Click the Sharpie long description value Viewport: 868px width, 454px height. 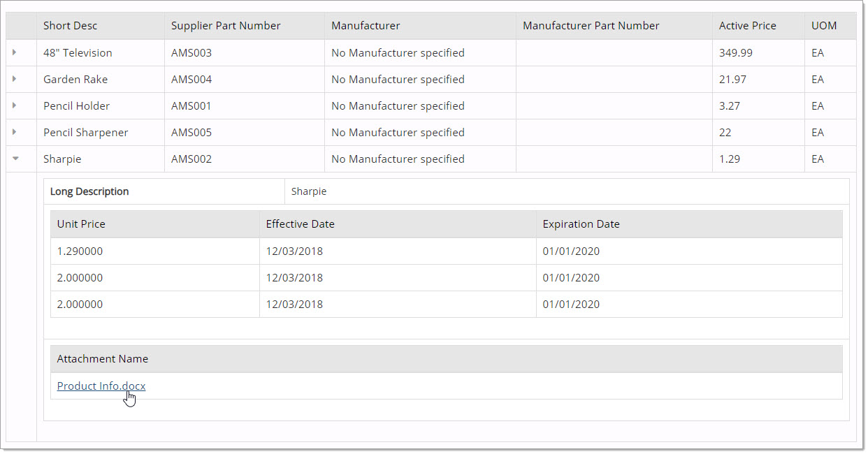[x=309, y=191]
